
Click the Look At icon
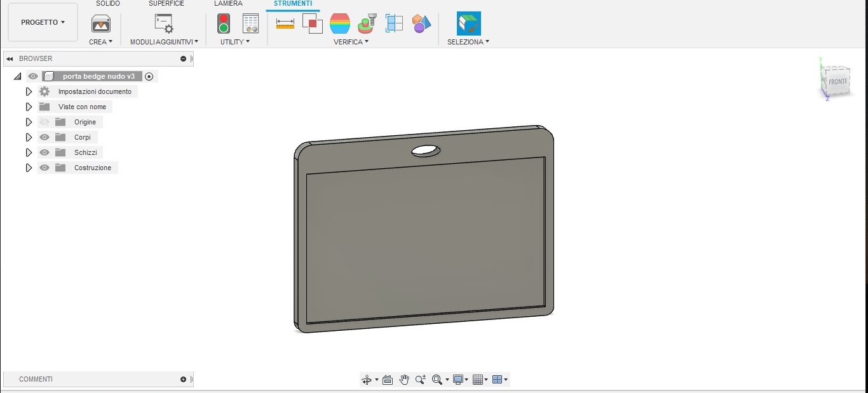pyautogui.click(x=388, y=380)
